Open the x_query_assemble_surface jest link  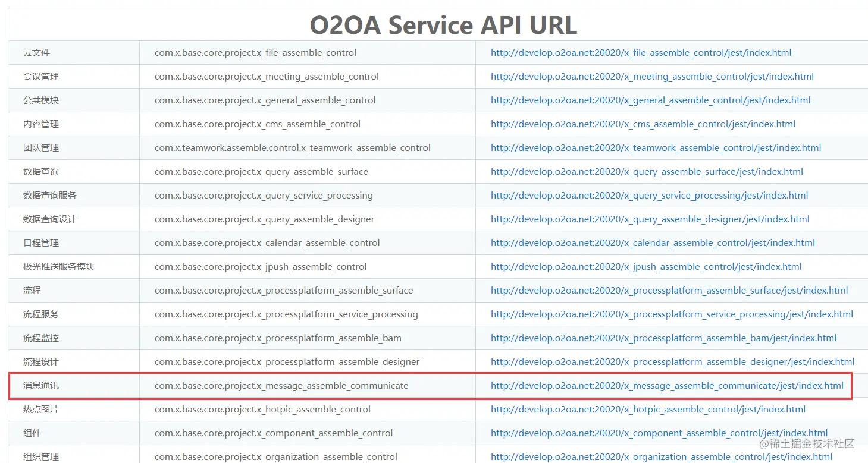coord(647,172)
